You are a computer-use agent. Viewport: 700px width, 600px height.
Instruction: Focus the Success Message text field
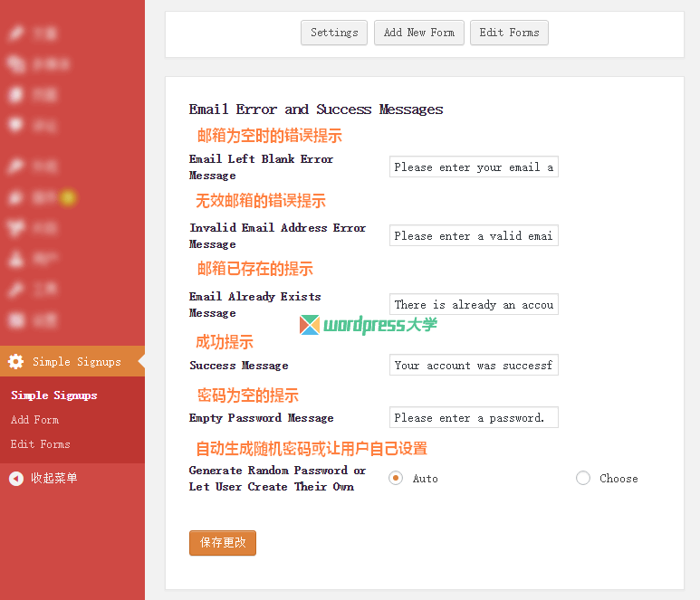(474, 366)
